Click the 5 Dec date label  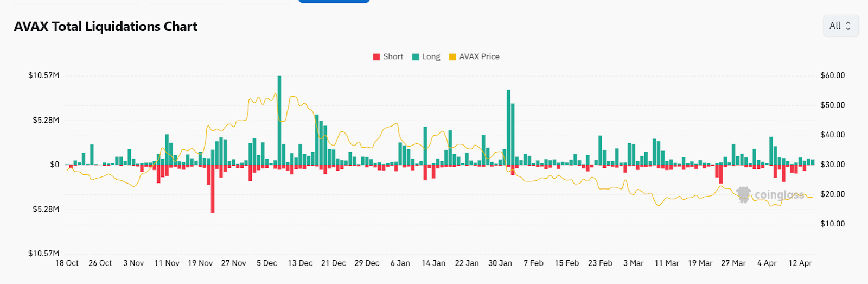click(x=267, y=263)
